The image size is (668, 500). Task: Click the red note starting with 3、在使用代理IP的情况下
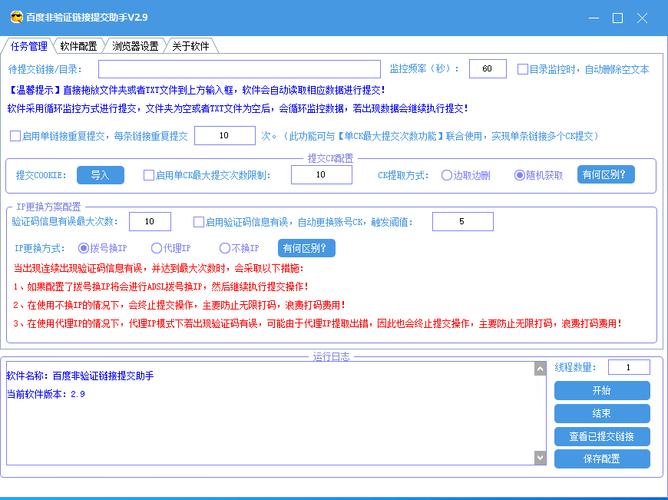[318, 324]
